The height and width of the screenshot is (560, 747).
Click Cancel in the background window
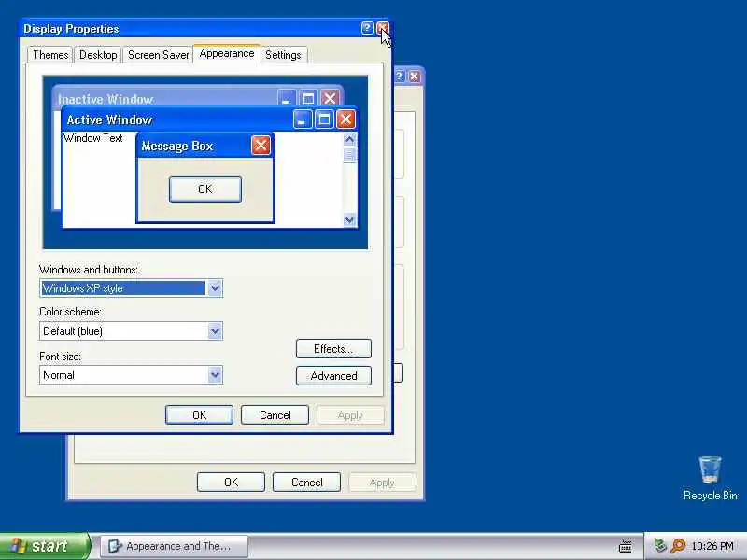point(306,483)
